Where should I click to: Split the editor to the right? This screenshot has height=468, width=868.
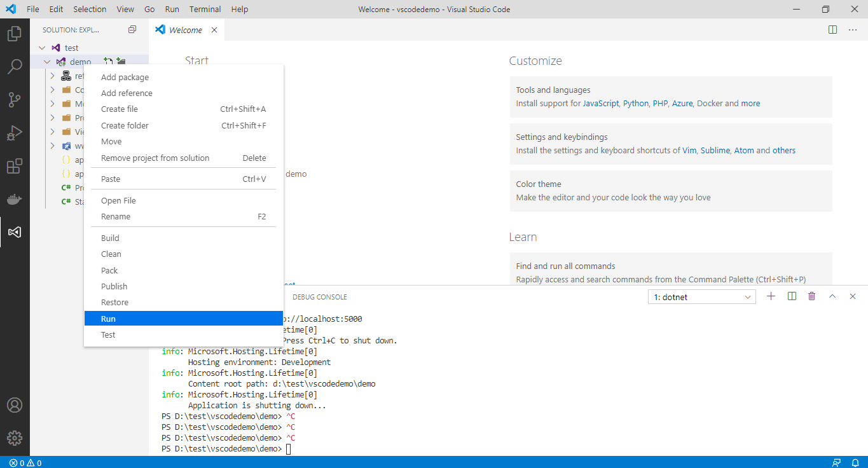[833, 30]
